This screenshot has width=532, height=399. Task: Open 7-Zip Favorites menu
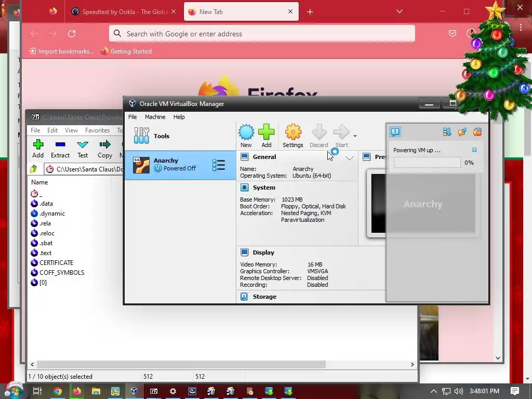tap(97, 130)
